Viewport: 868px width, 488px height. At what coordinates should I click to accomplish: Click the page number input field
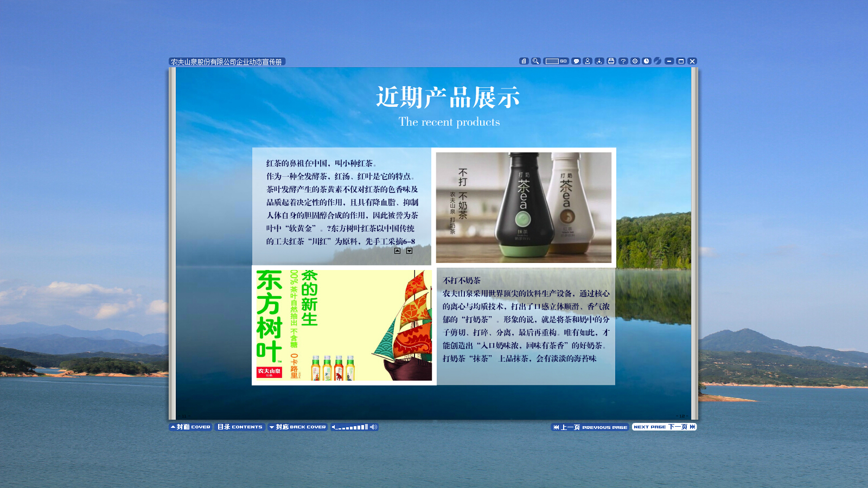point(552,61)
